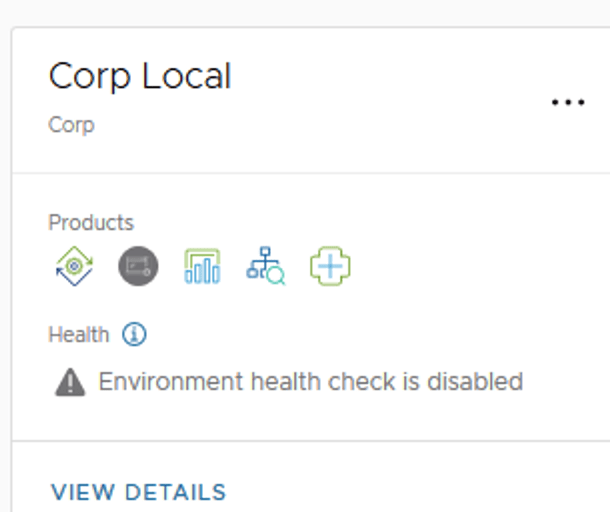Image resolution: width=610 pixels, height=512 pixels.
Task: Click the Products section label
Action: [91, 222]
